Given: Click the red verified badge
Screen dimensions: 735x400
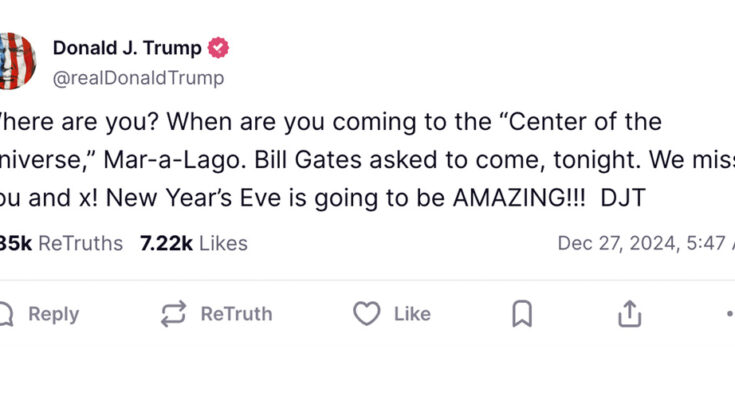Looking at the screenshot, I should (218, 47).
